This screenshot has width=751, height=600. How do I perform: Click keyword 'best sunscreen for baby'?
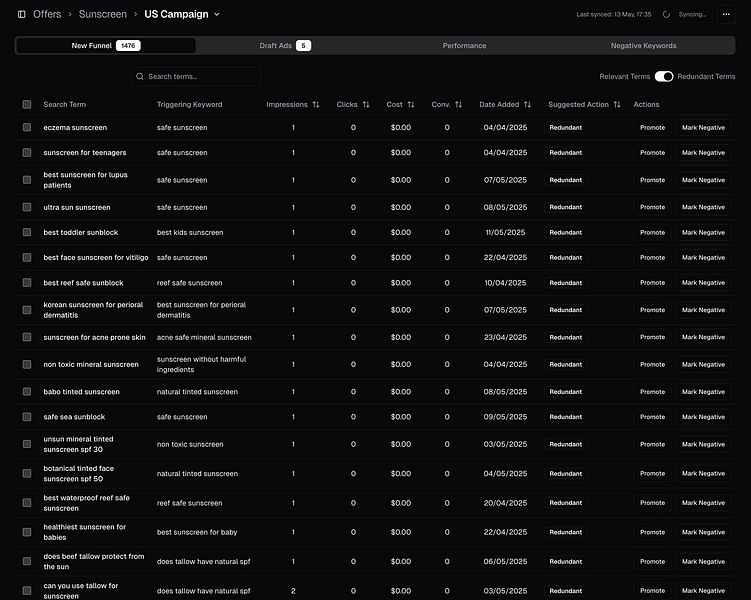click(x=197, y=532)
